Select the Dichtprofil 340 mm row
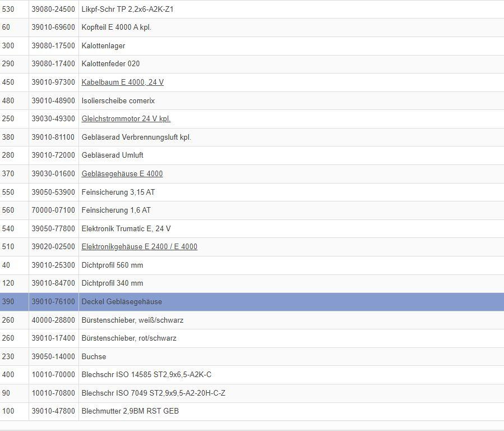The width and height of the screenshot is (504, 431). coord(112,283)
